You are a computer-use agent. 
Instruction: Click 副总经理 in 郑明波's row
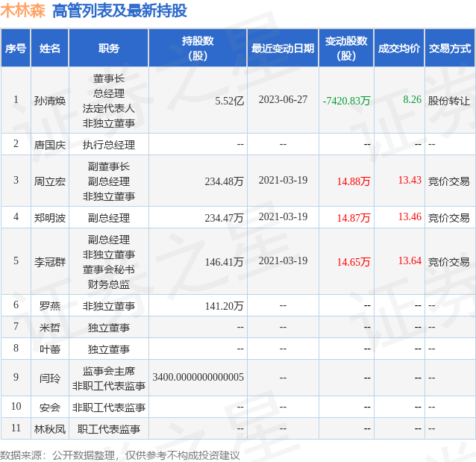109,218
